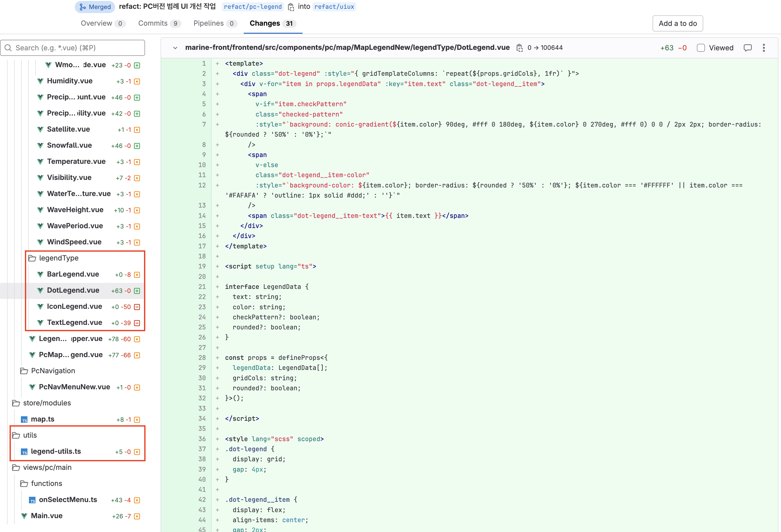This screenshot has width=781, height=532.
Task: Click the views/pc/main folder icon
Action: (16, 468)
